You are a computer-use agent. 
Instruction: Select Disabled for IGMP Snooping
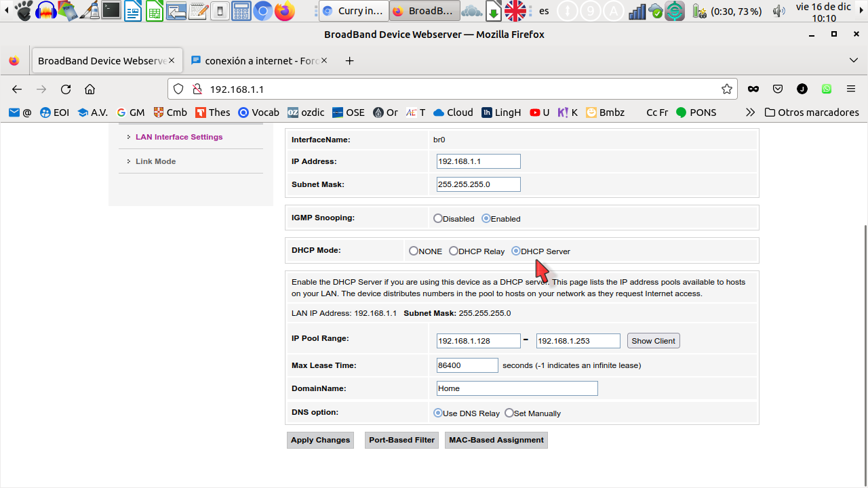click(438, 218)
